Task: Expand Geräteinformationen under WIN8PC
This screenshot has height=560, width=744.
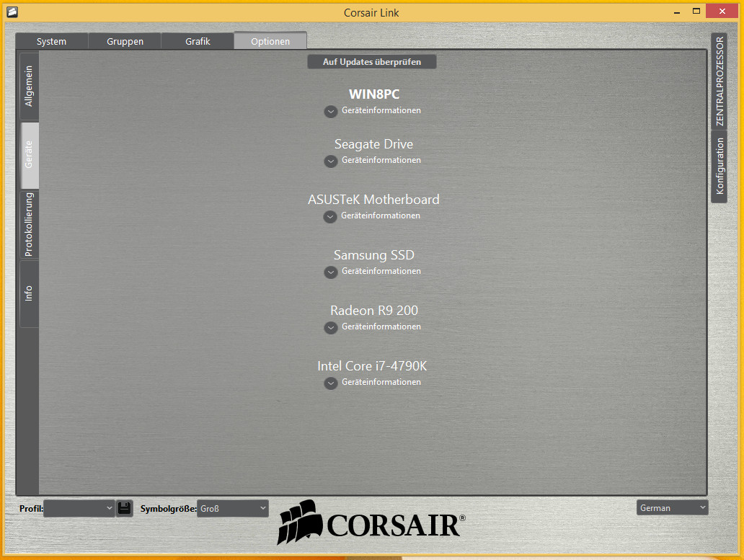Action: pyautogui.click(x=331, y=112)
